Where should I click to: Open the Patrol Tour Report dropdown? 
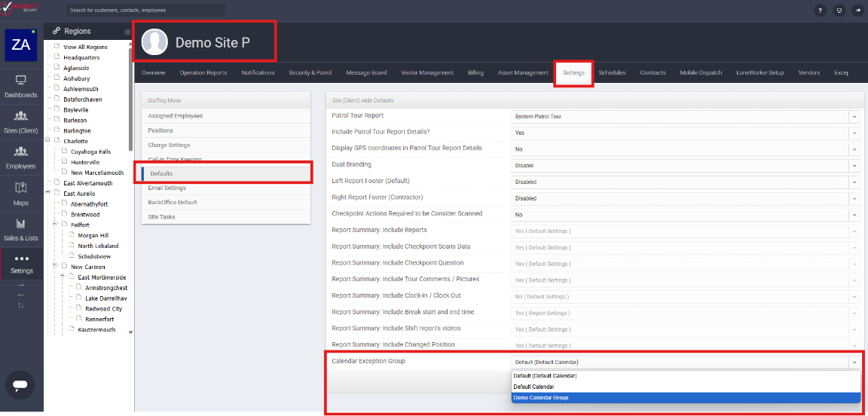point(686,116)
